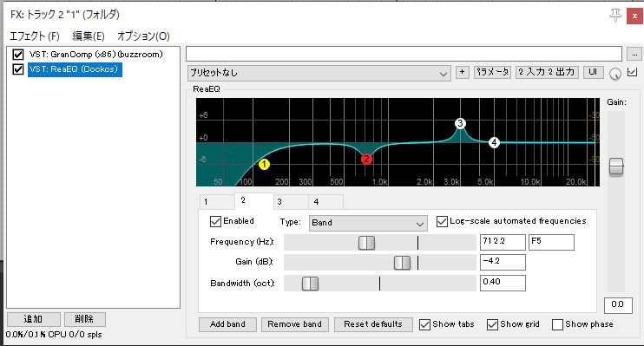The height and width of the screenshot is (346, 644).
Task: Click the gain value field -4.2
Action: 503,262
